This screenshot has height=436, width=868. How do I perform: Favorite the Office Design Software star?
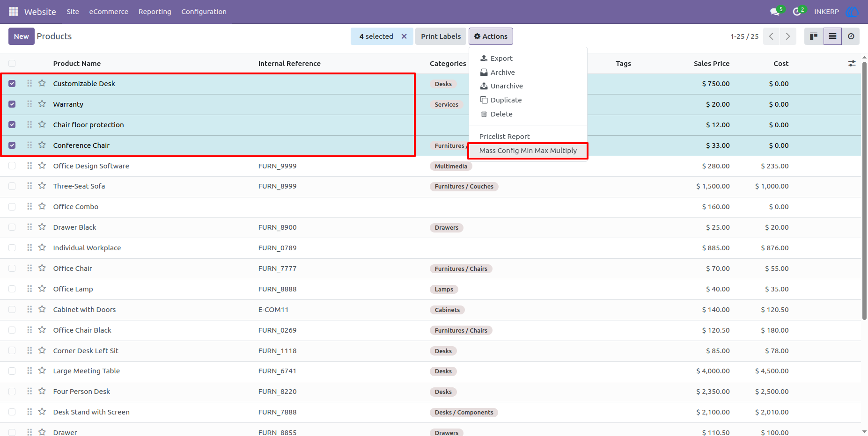click(42, 166)
